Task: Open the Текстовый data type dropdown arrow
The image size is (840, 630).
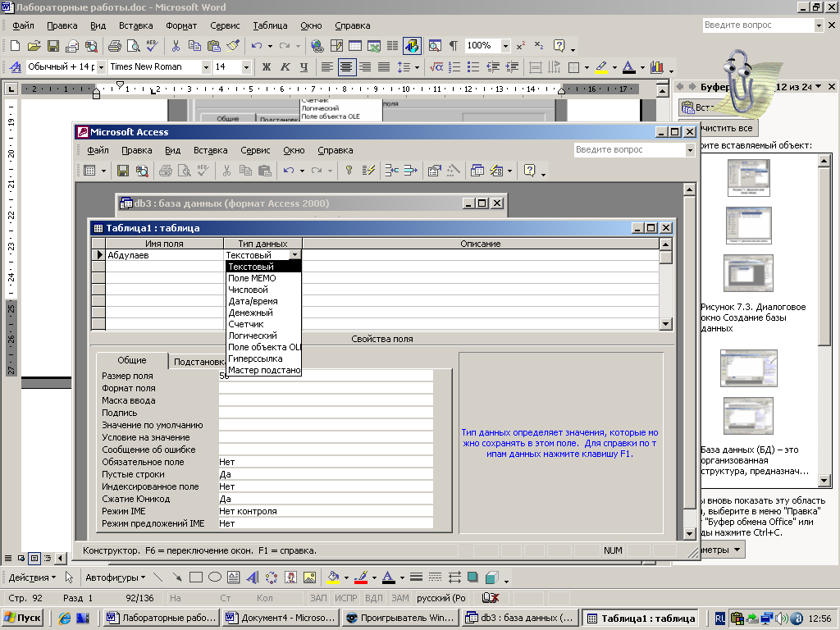Action: pyautogui.click(x=294, y=255)
